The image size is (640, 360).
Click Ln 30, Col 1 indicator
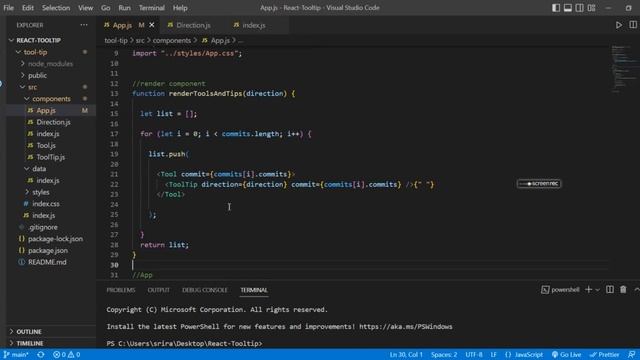406,354
